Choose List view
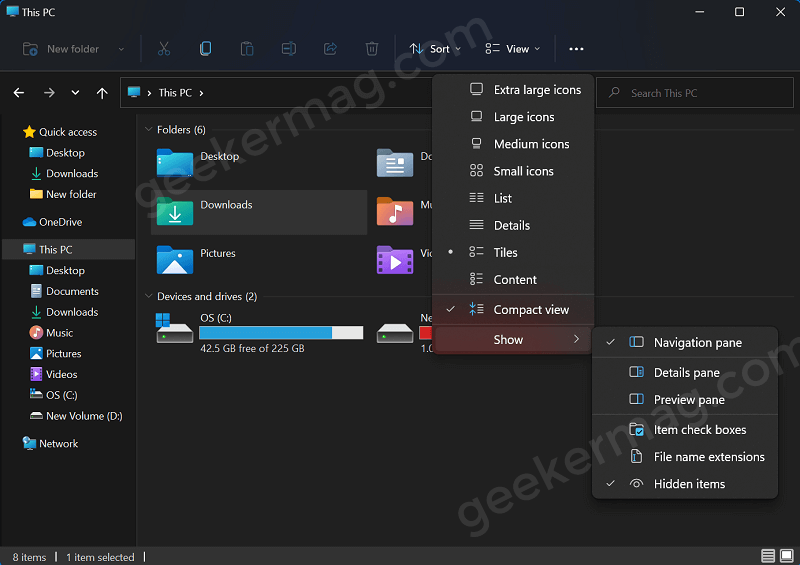This screenshot has height=565, width=800. pyautogui.click(x=513, y=198)
